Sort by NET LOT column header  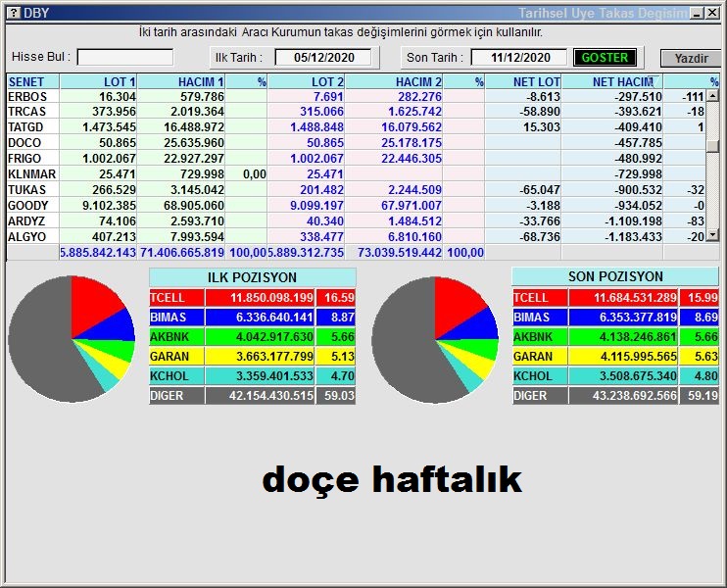coord(523,81)
